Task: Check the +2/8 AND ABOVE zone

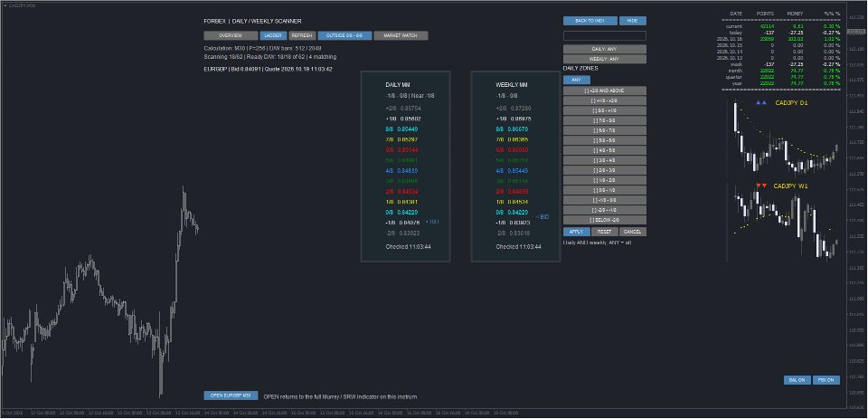Action: (605, 90)
